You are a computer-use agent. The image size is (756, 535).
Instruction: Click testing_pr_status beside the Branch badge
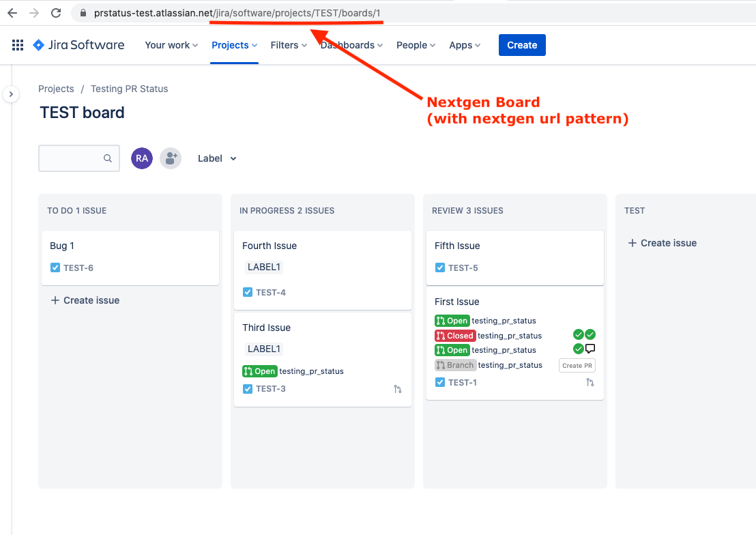pyautogui.click(x=510, y=365)
